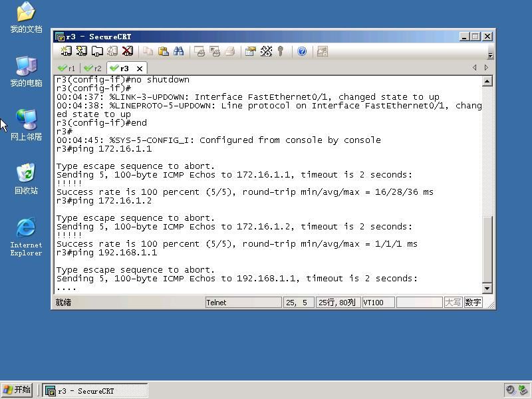The width and height of the screenshot is (532, 399).
Task: Click the 'r3(config-if)#no shutdown' line
Action: (x=123, y=80)
